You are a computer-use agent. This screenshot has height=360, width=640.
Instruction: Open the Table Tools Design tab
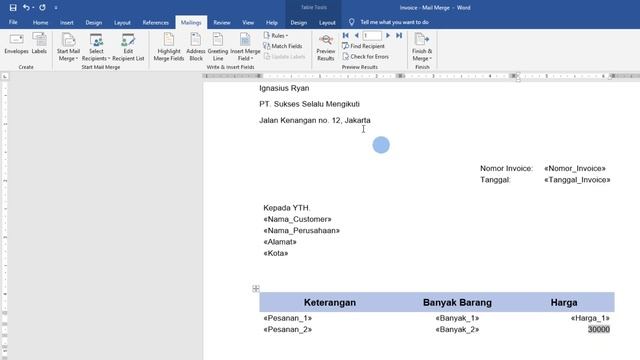tap(298, 22)
